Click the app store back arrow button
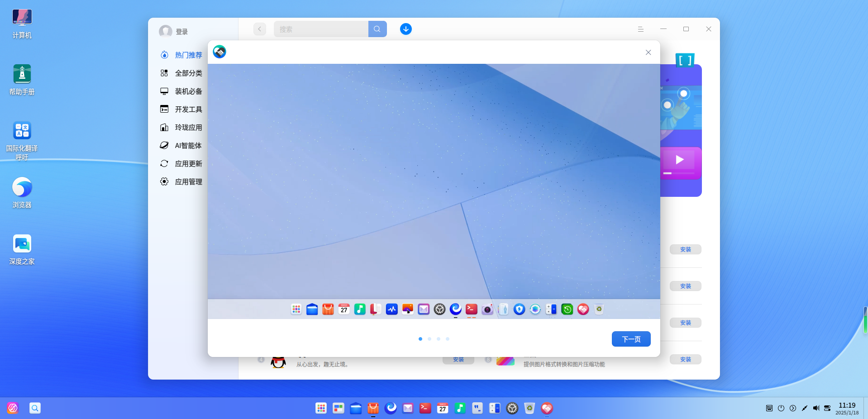The image size is (868, 419). tap(260, 29)
